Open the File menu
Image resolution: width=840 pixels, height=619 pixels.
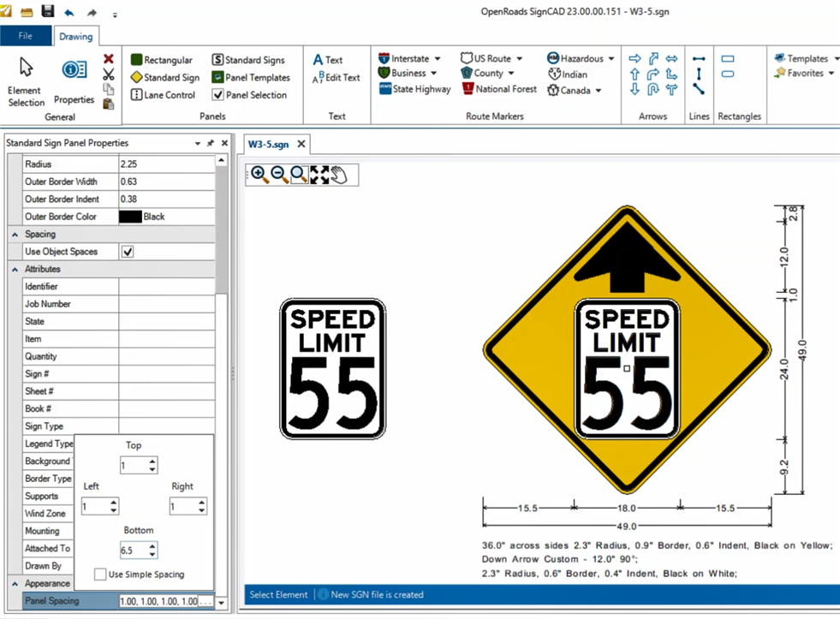(26, 36)
